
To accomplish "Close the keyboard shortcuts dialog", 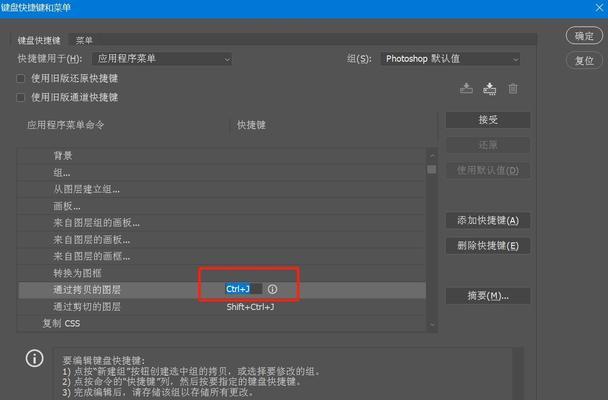I will tap(599, 7).
